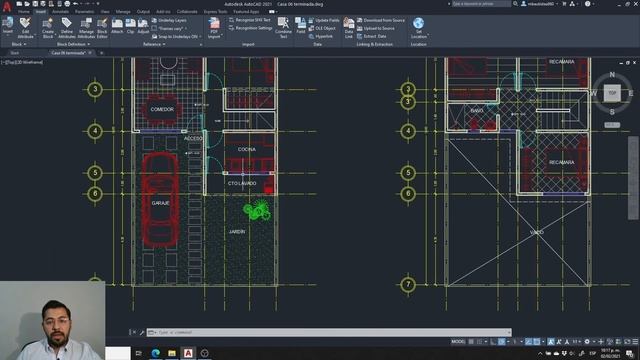The width and height of the screenshot is (640, 360).
Task: Click the TOP face of ViewCube
Action: [612, 93]
